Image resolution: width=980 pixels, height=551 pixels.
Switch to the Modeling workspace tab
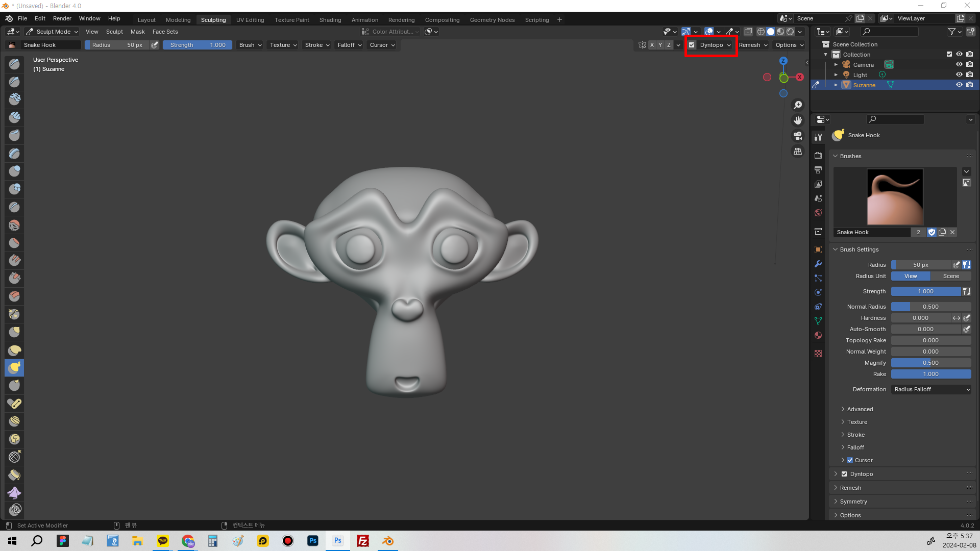coord(178,20)
